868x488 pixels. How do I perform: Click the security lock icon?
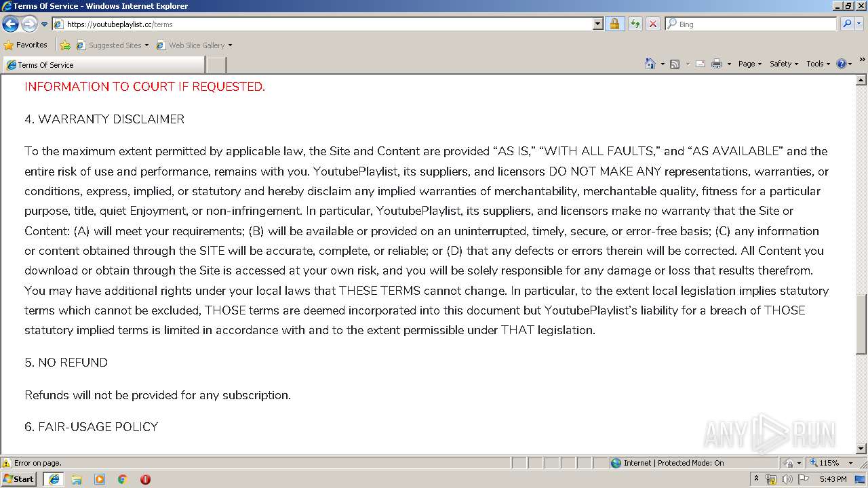pyautogui.click(x=614, y=24)
